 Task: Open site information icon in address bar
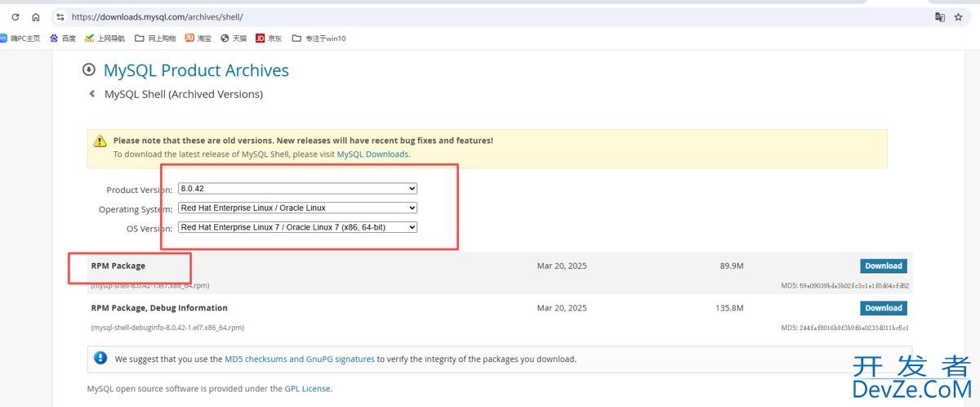[60, 16]
